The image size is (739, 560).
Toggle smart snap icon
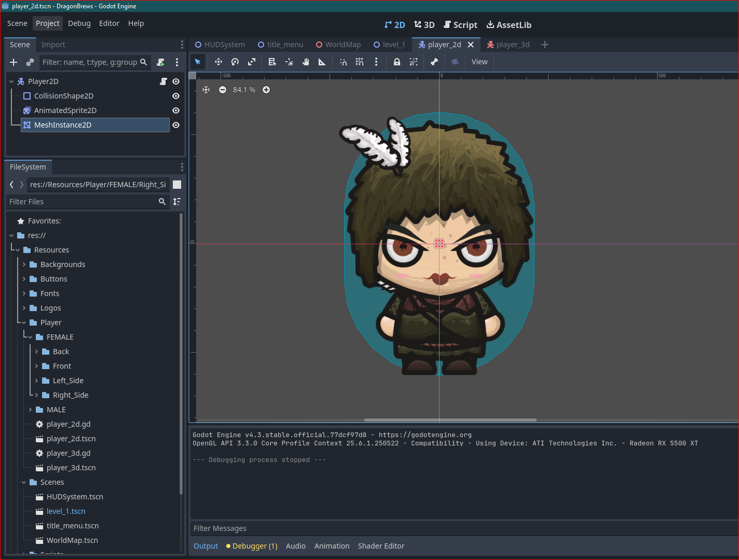[x=343, y=62]
